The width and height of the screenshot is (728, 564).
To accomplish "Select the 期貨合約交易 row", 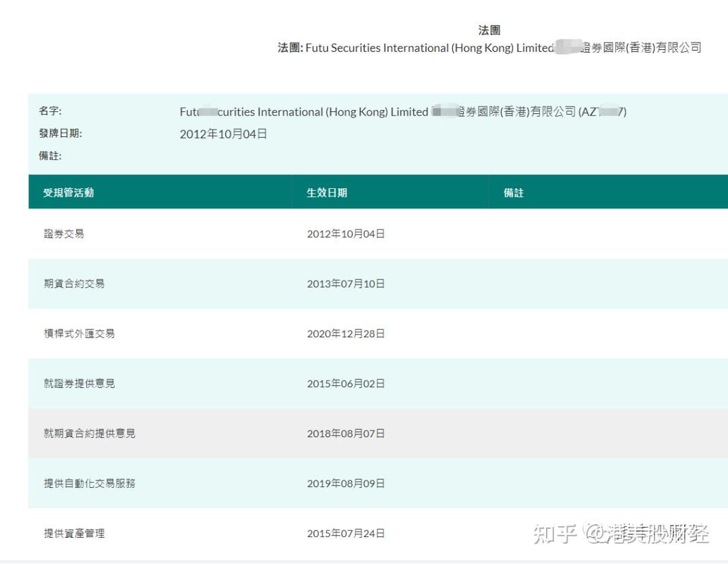I will pos(378,283).
